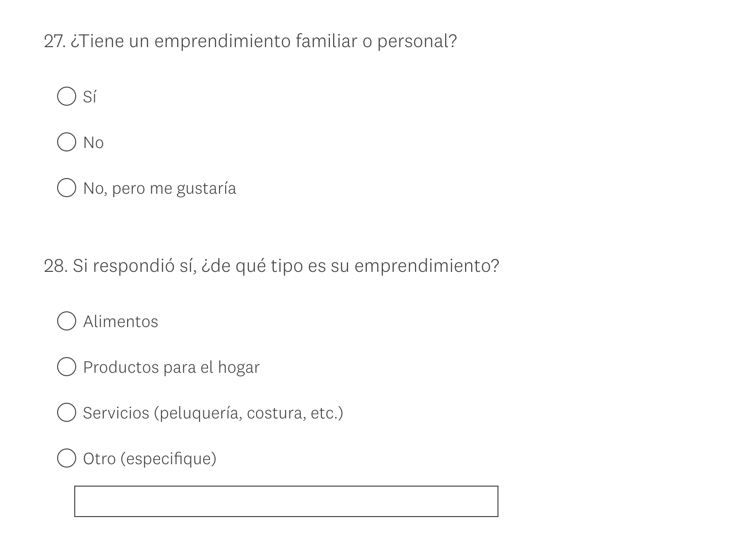This screenshot has width=756, height=538.
Task: Click the plain "No" answer label
Action: [x=93, y=143]
